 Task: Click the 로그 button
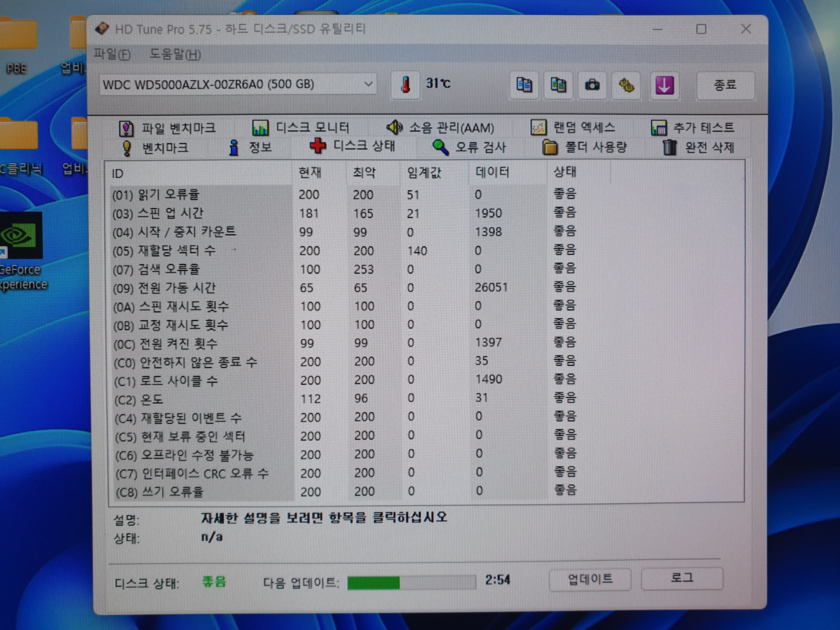682,578
